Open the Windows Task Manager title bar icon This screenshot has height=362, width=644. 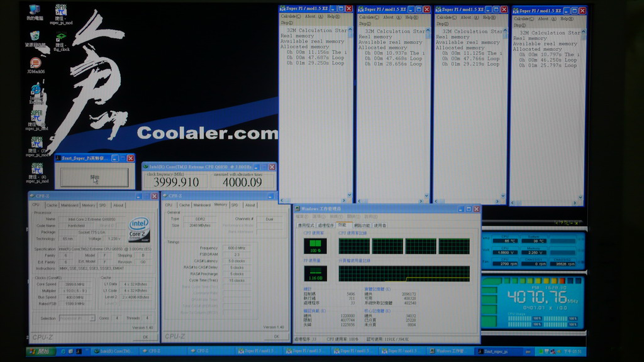tap(297, 209)
